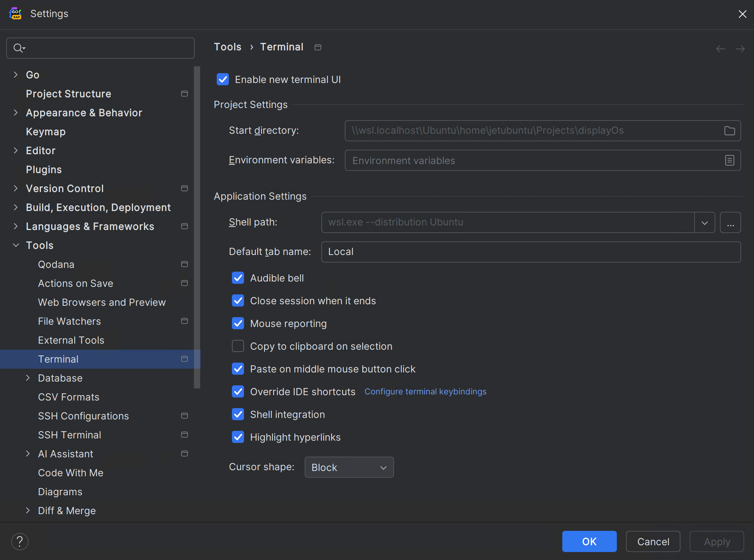Open Configure terminal keybindings link
The height and width of the screenshot is (560, 754).
click(x=425, y=391)
